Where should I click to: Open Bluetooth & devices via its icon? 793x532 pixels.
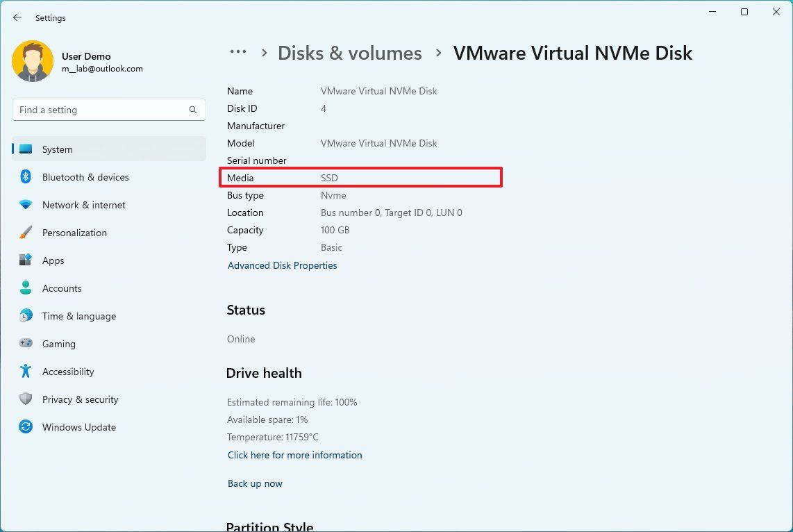26,177
